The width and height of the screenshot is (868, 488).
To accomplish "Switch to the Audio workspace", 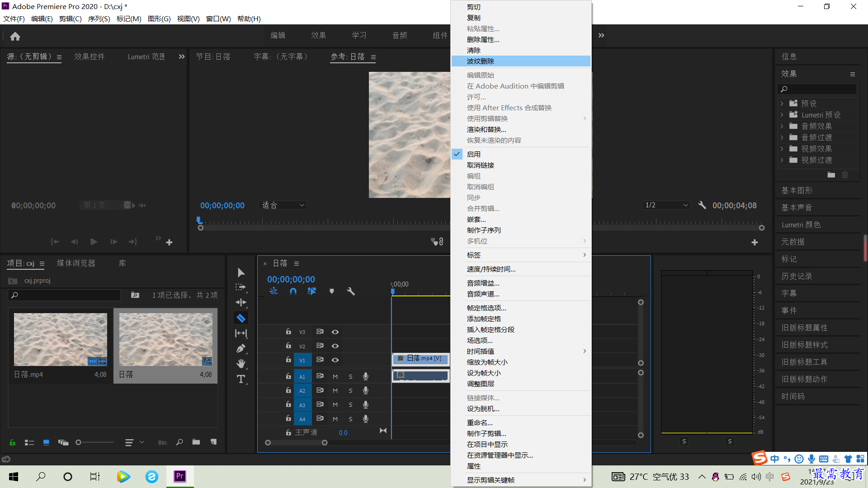I will [400, 35].
